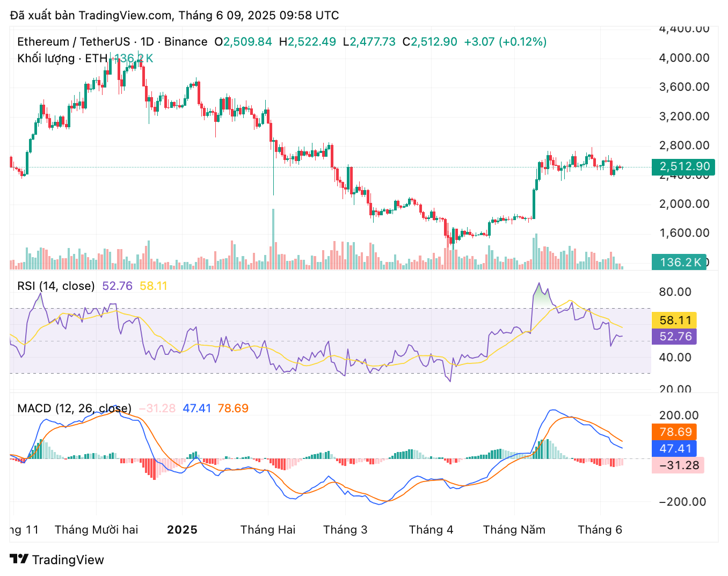Click the TradingView wordmark text at bottom
The height and width of the screenshot is (576, 728).
68,560
